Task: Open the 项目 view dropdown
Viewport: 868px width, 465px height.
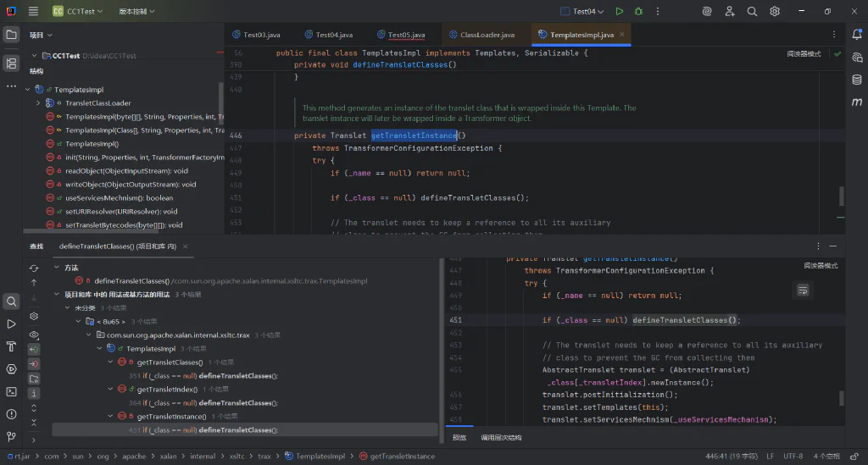Action: pos(41,35)
